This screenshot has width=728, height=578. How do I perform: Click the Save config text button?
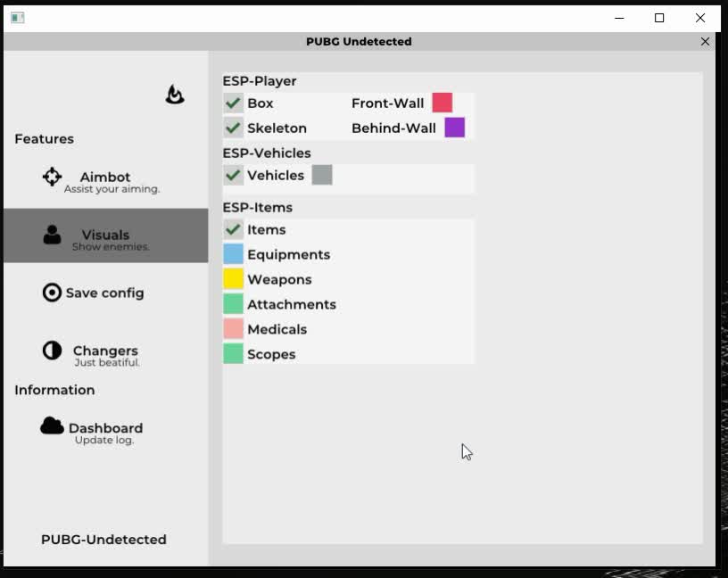click(x=104, y=293)
